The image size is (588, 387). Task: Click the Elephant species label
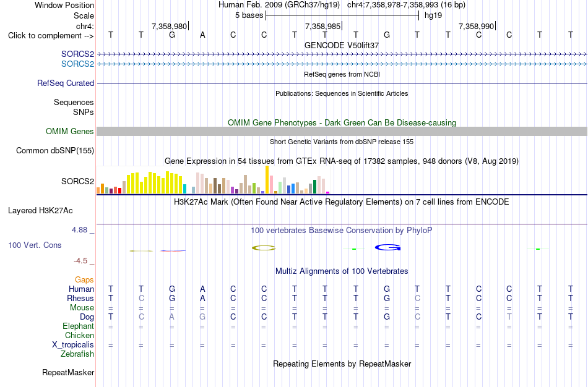tap(79, 326)
